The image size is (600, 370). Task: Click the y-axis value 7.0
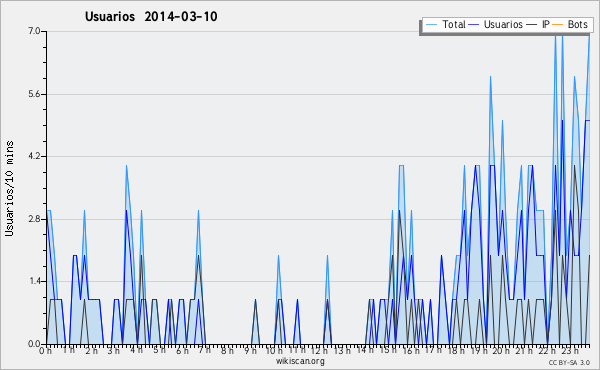pyautogui.click(x=34, y=31)
